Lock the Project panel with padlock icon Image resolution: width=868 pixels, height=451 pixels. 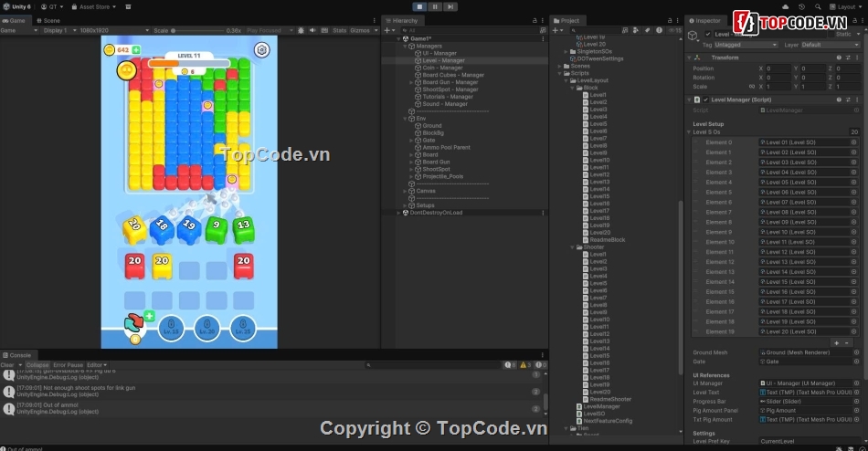point(670,20)
